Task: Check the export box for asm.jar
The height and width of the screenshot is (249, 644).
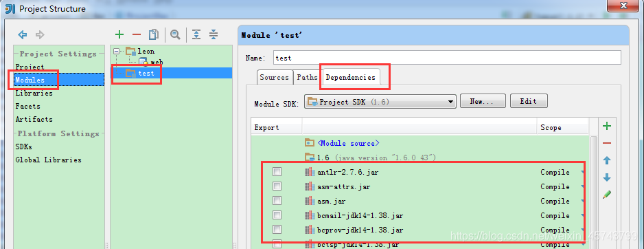Action: (x=277, y=200)
